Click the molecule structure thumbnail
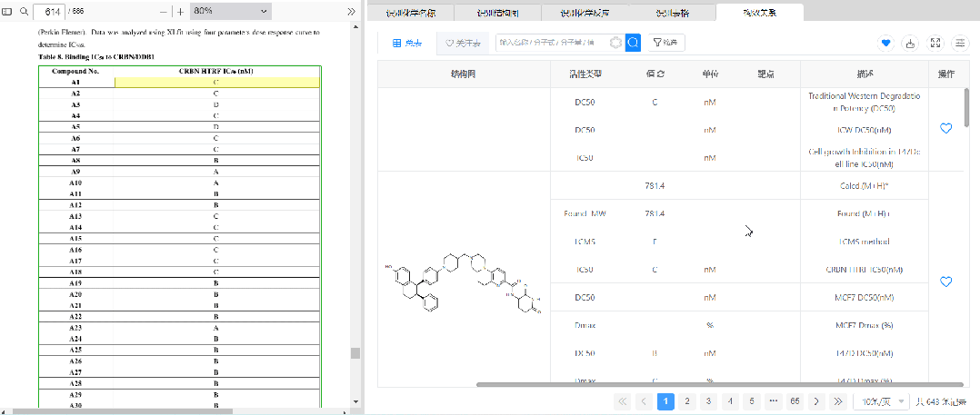980x415 pixels. (x=465, y=284)
